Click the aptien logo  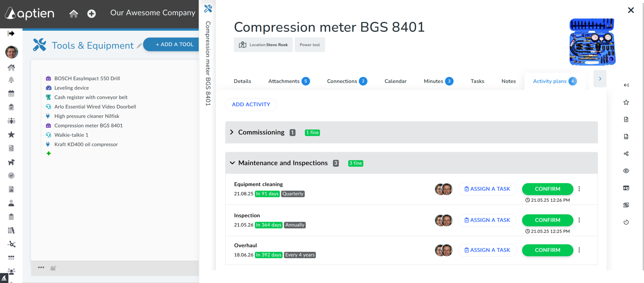[x=30, y=13]
